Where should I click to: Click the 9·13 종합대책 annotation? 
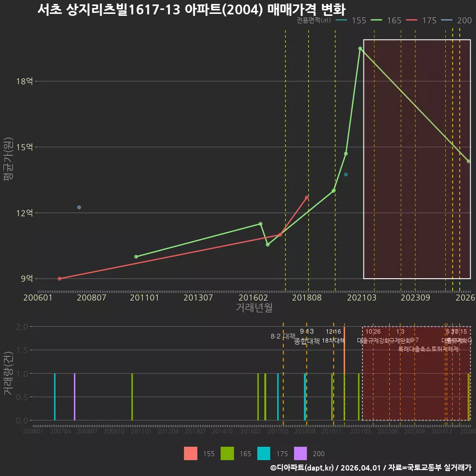pyautogui.click(x=307, y=336)
